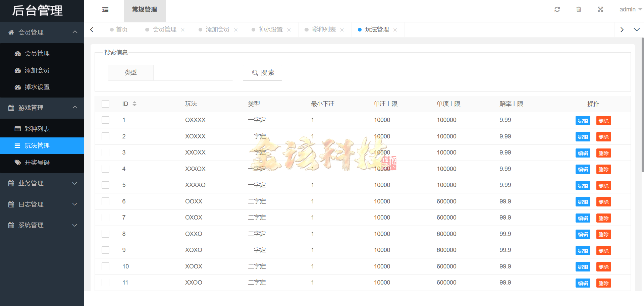Switch to the 会员管理 tab

(x=164, y=29)
